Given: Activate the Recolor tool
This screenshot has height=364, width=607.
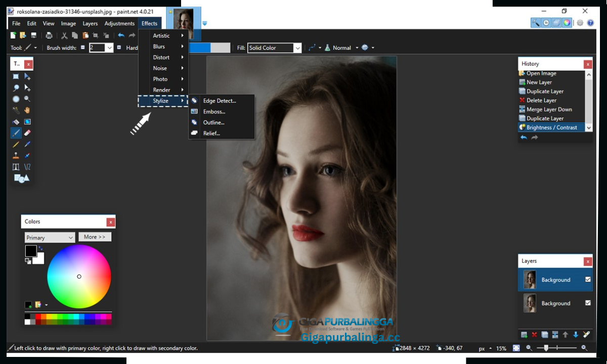Looking at the screenshot, I should [x=27, y=156].
